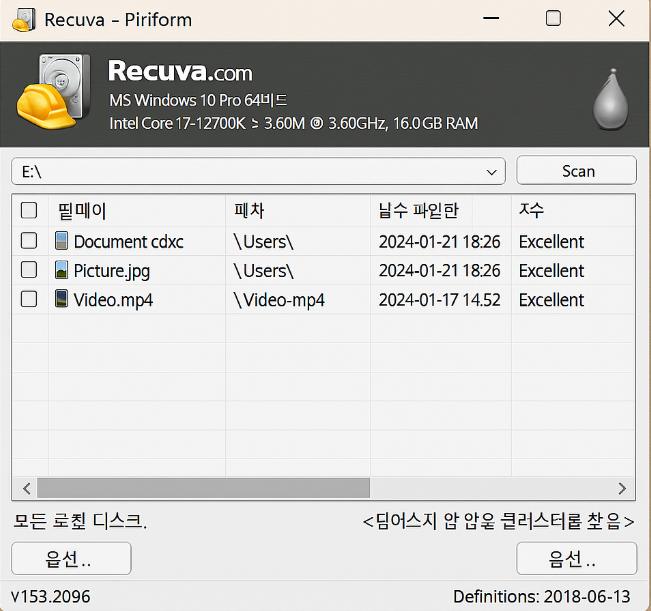
Task: Maximize the Recuva window
Action: pos(553,18)
